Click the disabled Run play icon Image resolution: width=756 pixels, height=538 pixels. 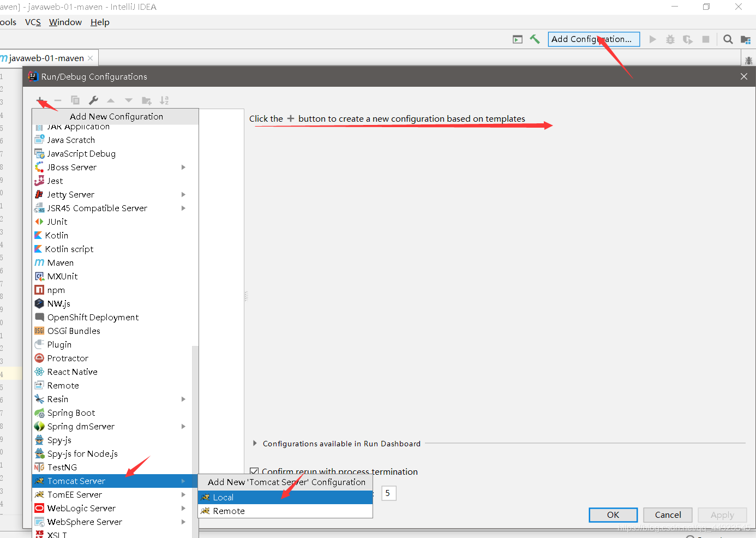(x=652, y=39)
